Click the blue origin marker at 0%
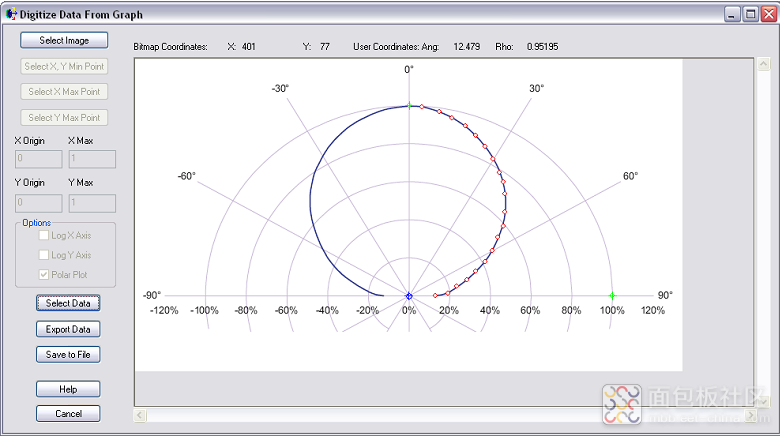 [409, 296]
